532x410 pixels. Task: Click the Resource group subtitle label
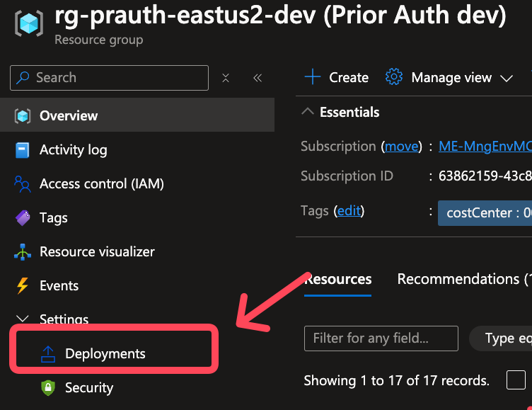click(x=99, y=40)
